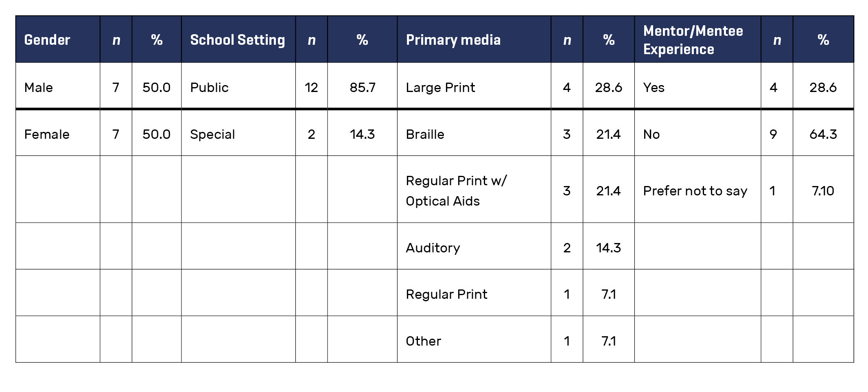The image size is (868, 392).
Task: Select the Braille cell
Action: click(x=425, y=134)
